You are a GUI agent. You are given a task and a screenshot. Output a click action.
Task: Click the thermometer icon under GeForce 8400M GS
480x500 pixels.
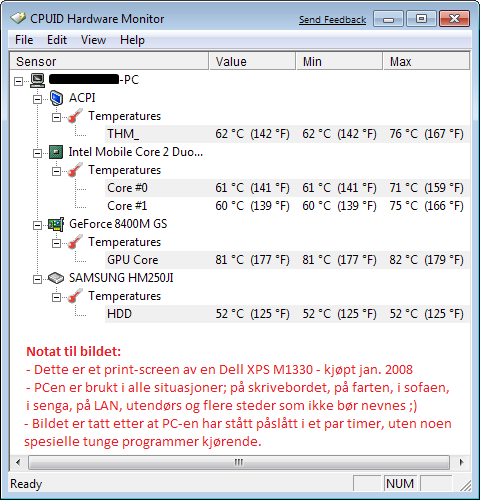coord(75,242)
